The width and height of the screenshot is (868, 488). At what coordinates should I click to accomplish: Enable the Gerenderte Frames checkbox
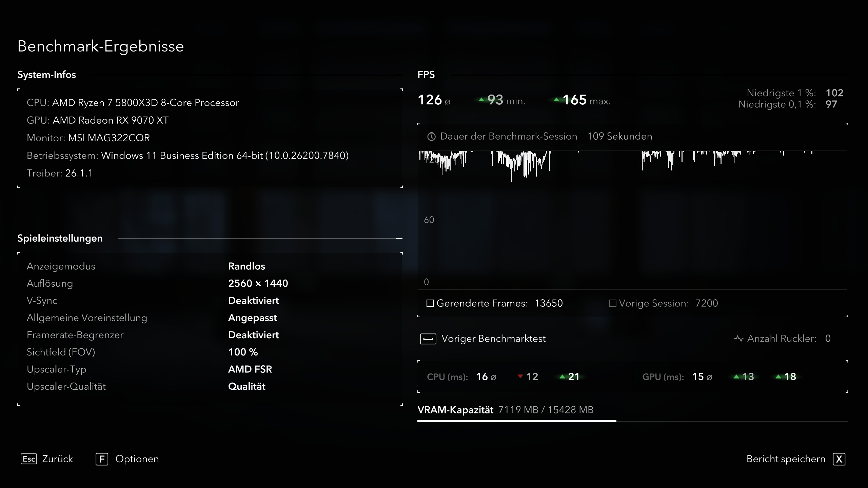[430, 303]
